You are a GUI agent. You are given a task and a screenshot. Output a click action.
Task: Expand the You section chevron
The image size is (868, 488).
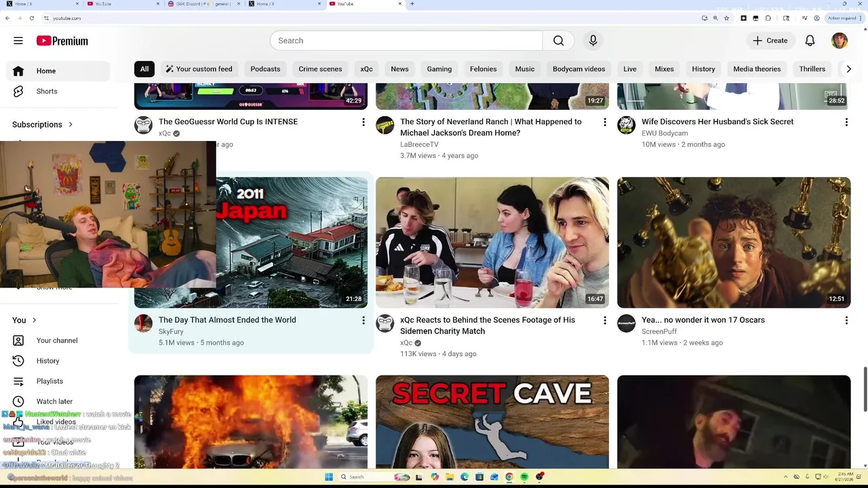[34, 321]
